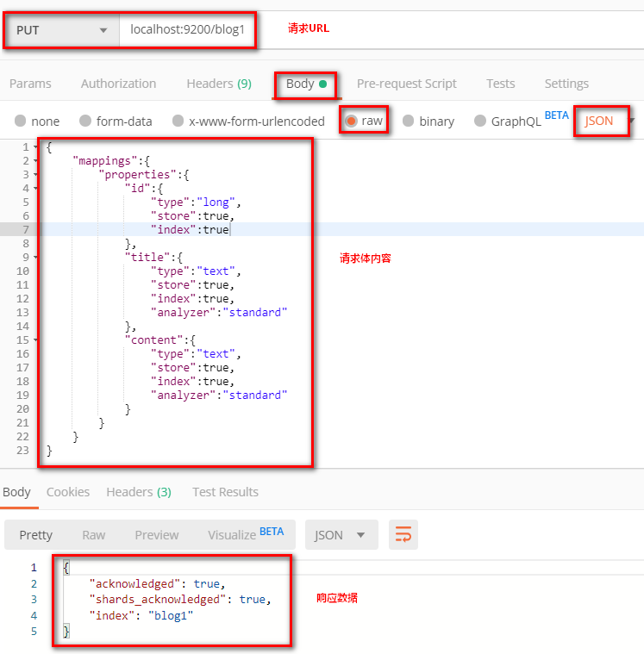Select the raw radio button
644x654 pixels.
coord(352,121)
